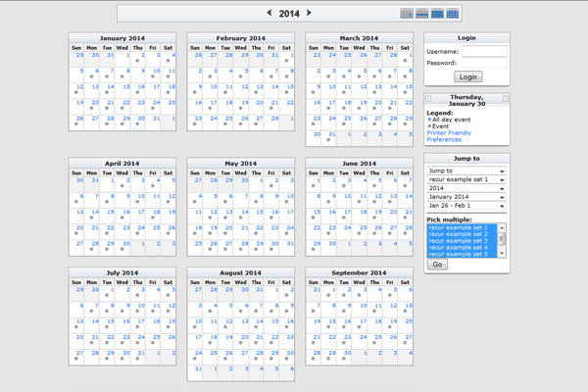Switch to month view icon
This screenshot has height=392, width=588.
pos(437,14)
